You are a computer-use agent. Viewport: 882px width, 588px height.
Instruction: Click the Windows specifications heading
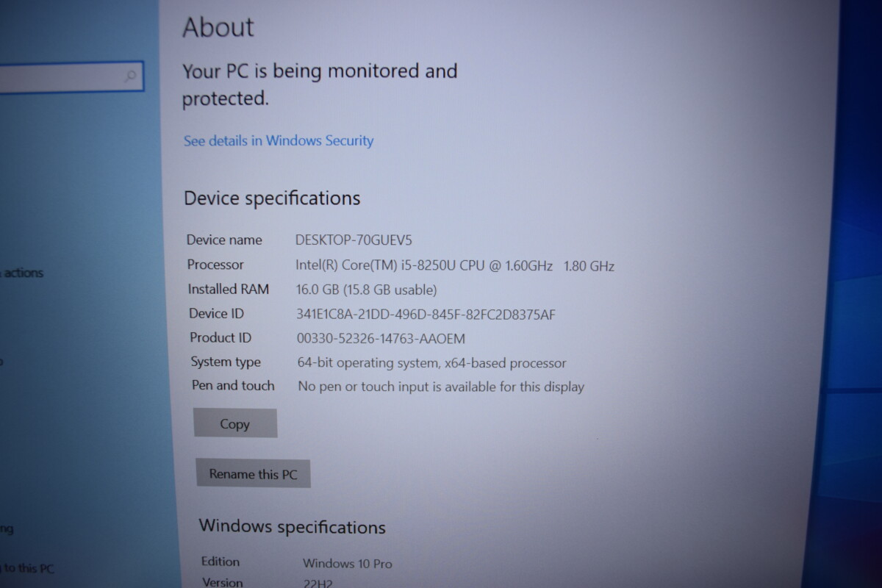[292, 526]
